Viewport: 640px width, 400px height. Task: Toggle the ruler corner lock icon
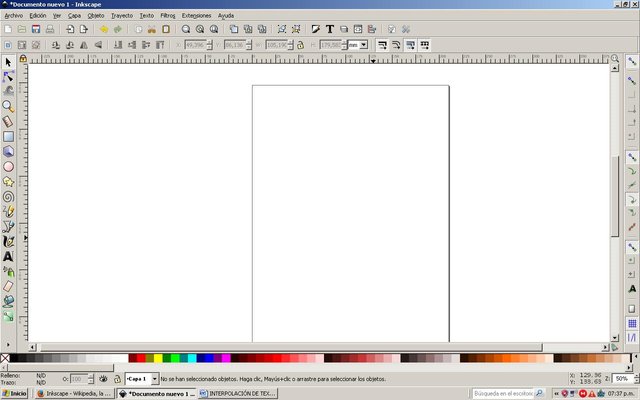(23, 59)
